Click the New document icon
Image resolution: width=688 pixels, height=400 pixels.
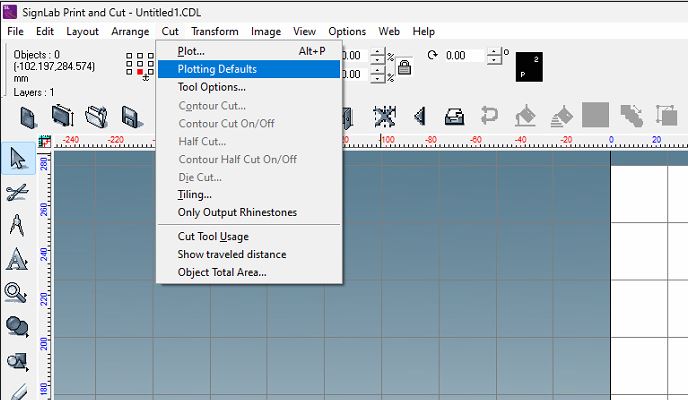coord(29,118)
